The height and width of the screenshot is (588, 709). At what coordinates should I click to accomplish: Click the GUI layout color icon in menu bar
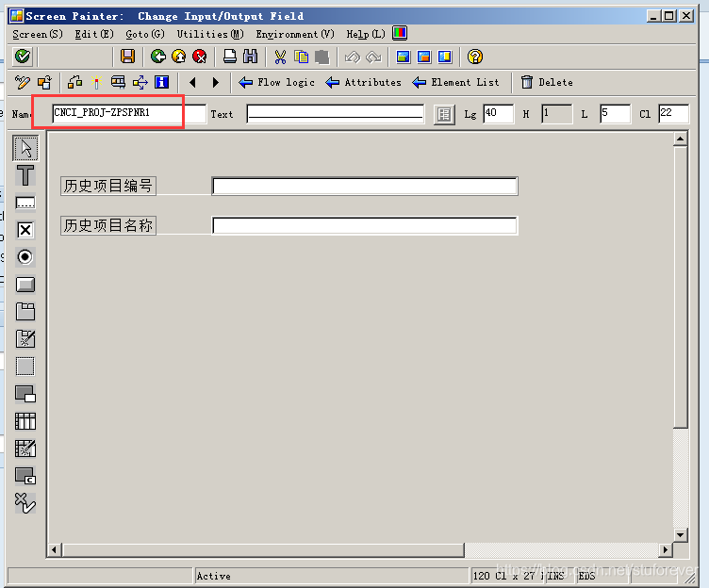400,33
